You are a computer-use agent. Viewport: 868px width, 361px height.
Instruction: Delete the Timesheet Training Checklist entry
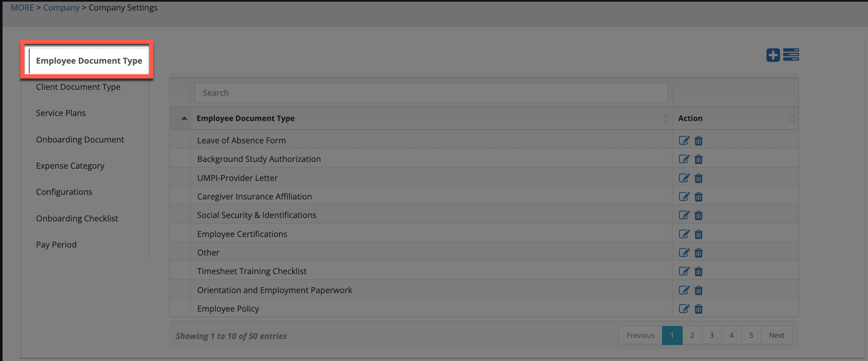pos(699,272)
